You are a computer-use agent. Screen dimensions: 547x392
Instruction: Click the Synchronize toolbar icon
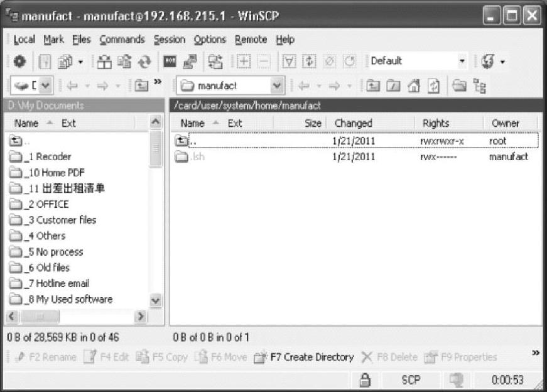point(124,62)
